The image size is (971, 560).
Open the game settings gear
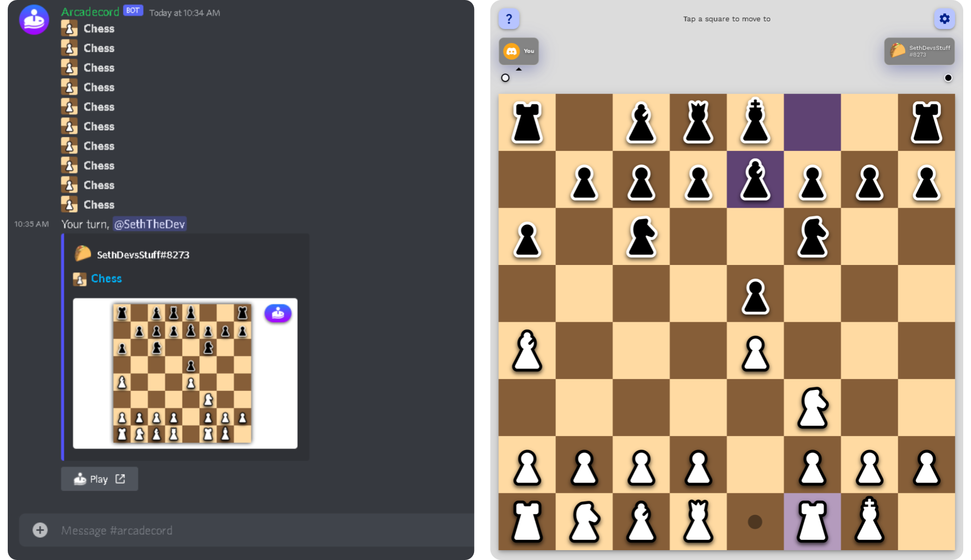945,19
